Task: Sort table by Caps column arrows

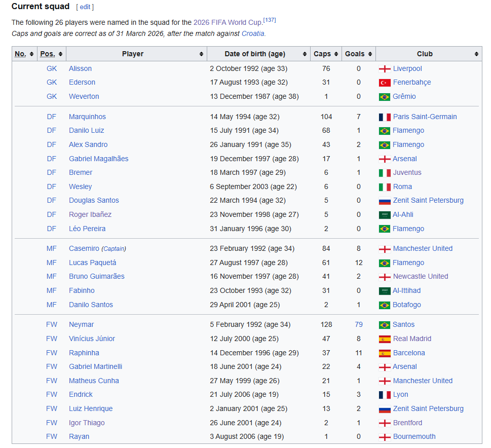Action: 336,54
